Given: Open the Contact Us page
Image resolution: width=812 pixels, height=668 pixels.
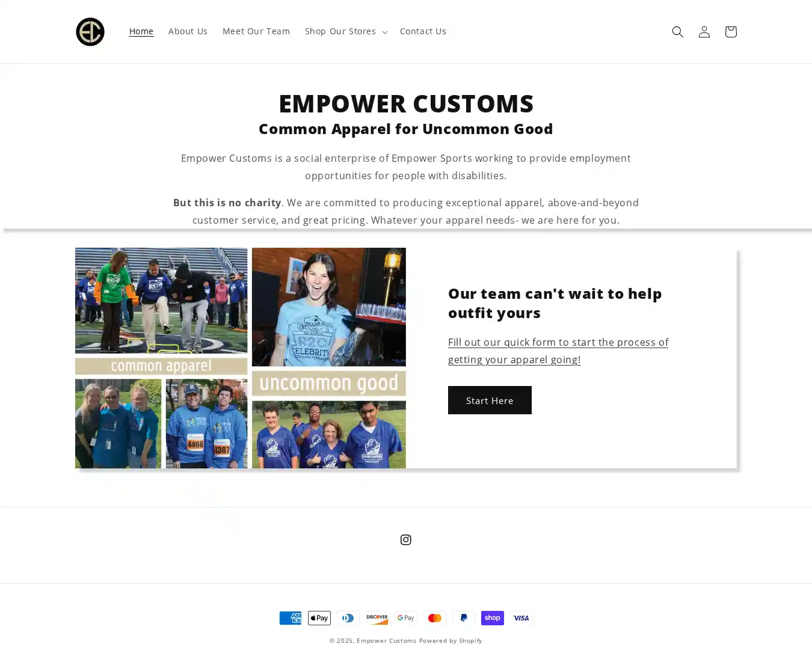Looking at the screenshot, I should (423, 31).
